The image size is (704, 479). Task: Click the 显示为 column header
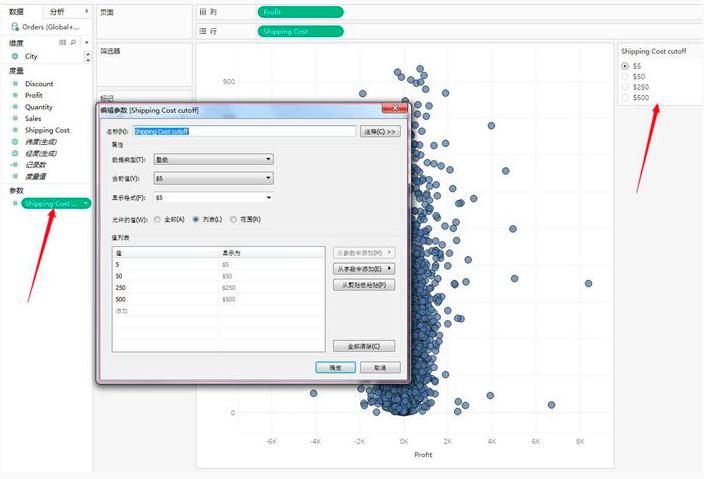[272, 253]
